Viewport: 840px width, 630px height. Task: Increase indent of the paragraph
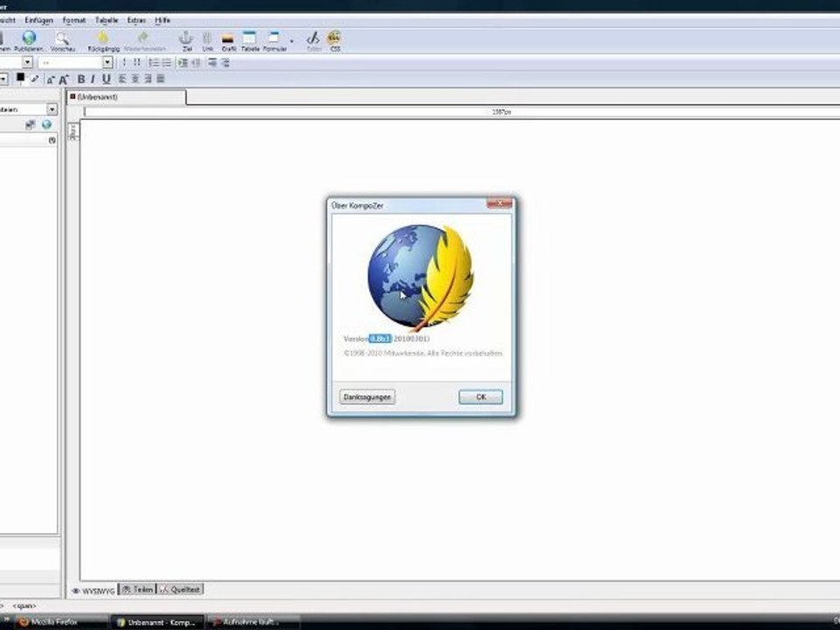183,63
